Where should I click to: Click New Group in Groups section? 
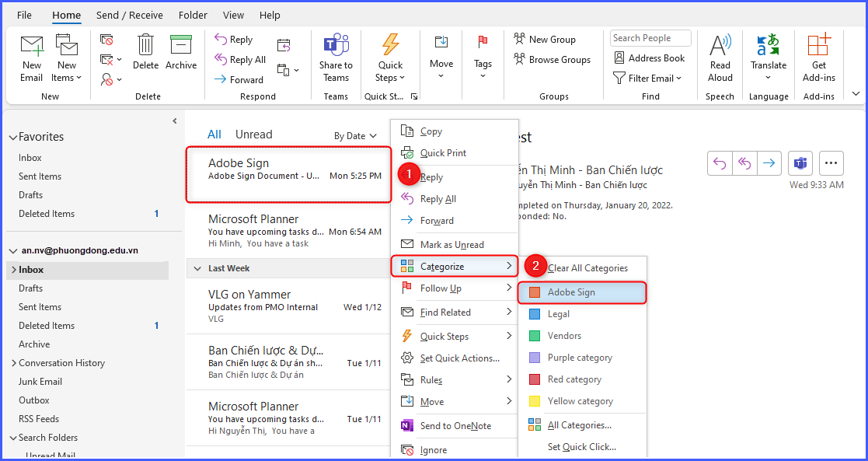point(544,40)
